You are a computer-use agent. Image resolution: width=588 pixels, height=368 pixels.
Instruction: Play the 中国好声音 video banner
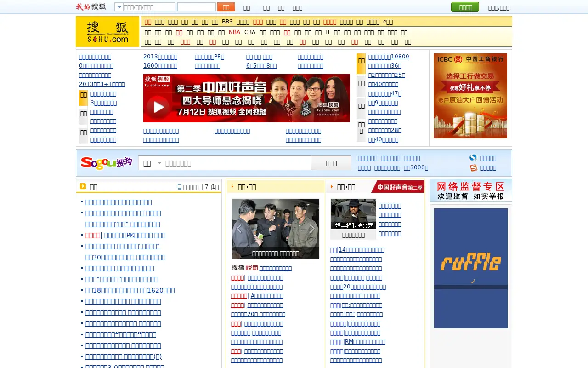tap(247, 98)
